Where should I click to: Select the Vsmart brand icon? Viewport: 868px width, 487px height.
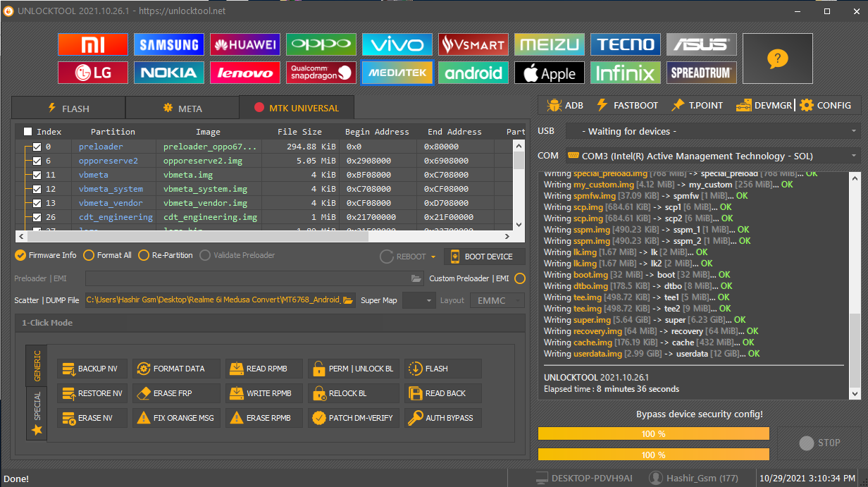pos(473,44)
